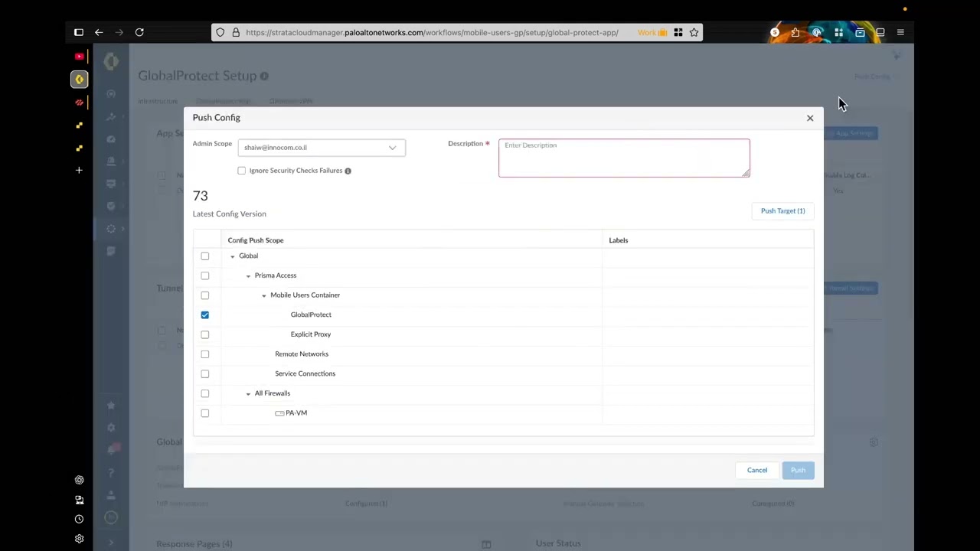Collapse the Prisma Access tree node
The image size is (980, 551).
(x=248, y=275)
